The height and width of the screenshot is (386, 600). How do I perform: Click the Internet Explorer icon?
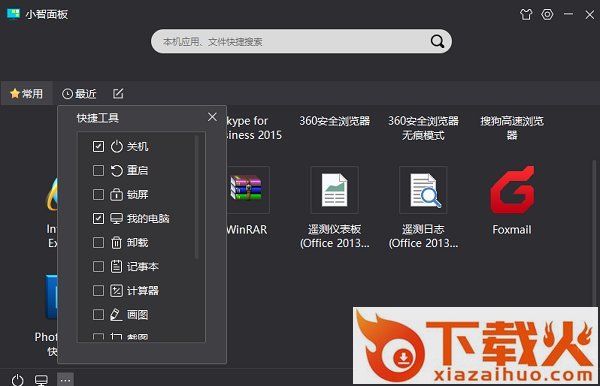point(52,195)
